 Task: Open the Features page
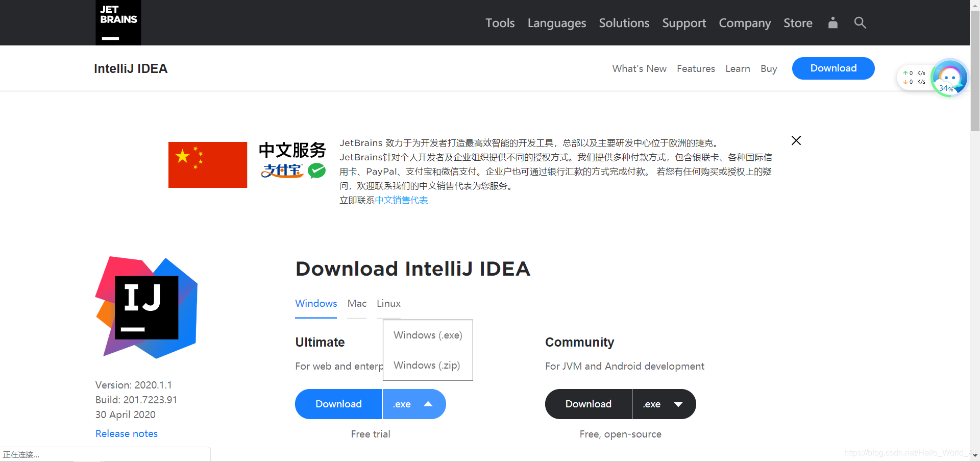696,68
